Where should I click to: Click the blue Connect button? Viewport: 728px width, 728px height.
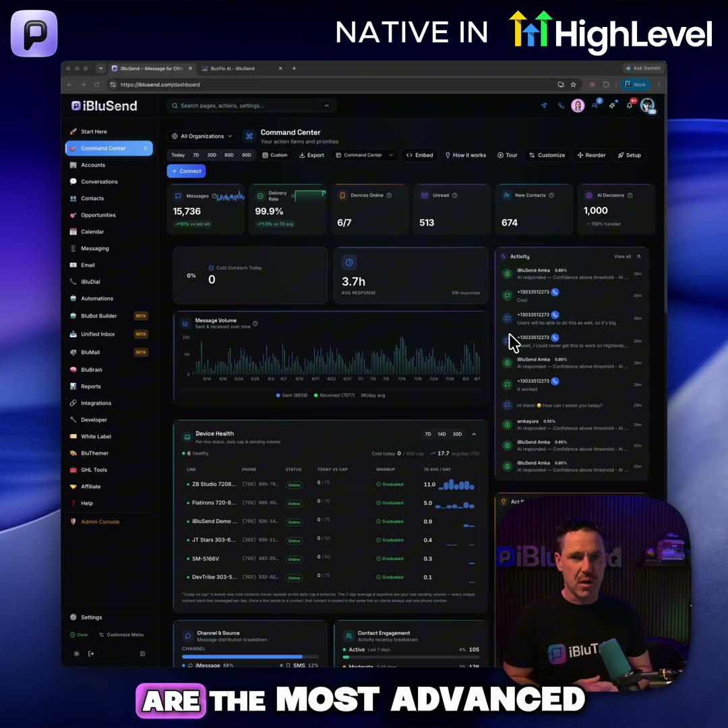(x=186, y=171)
